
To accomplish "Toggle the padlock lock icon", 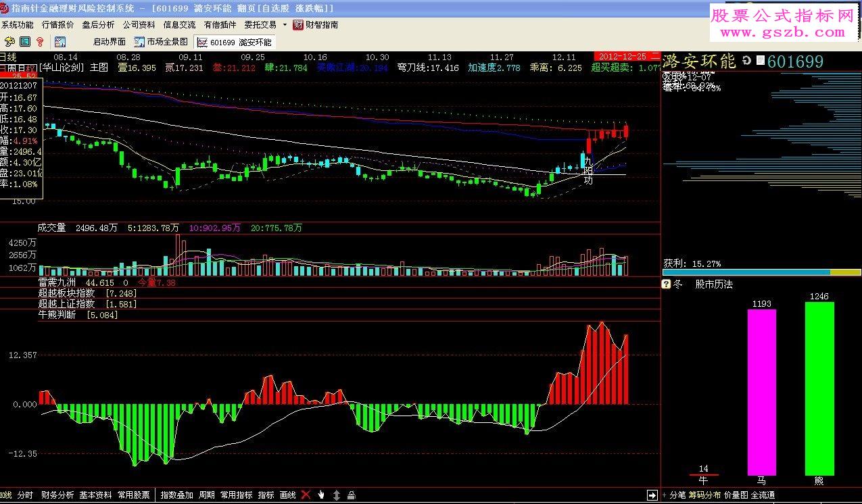I will [352, 495].
